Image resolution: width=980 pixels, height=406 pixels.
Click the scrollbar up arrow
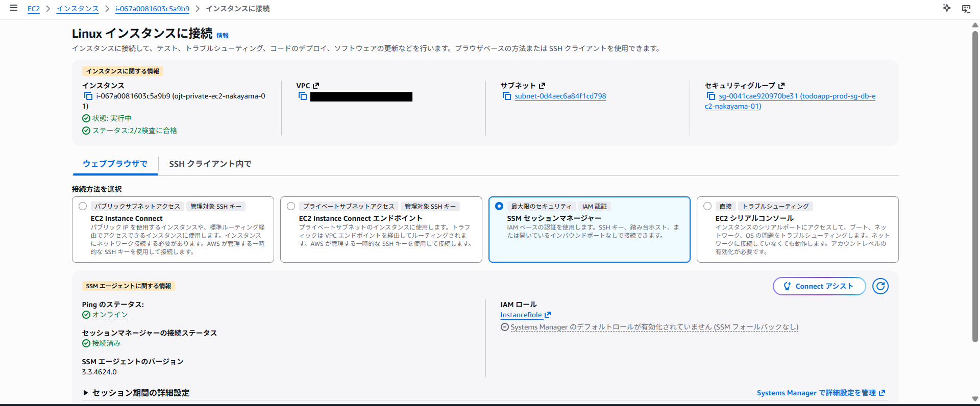click(975, 24)
